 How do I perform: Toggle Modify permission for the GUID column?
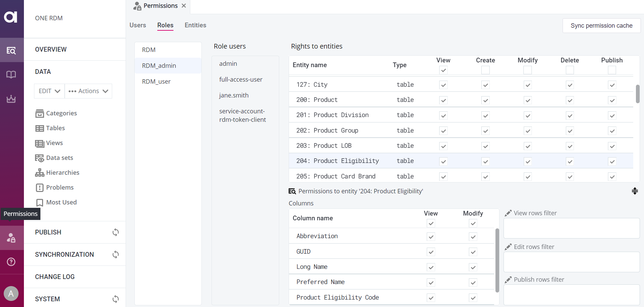pos(473,252)
